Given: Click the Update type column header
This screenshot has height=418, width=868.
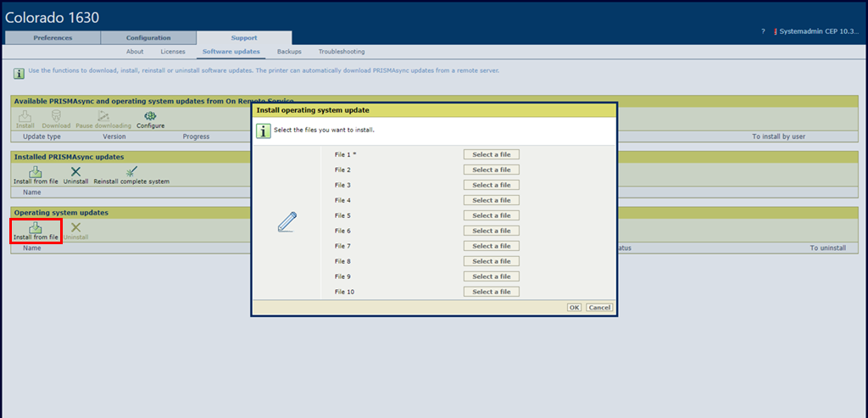Looking at the screenshot, I should pos(42,137).
